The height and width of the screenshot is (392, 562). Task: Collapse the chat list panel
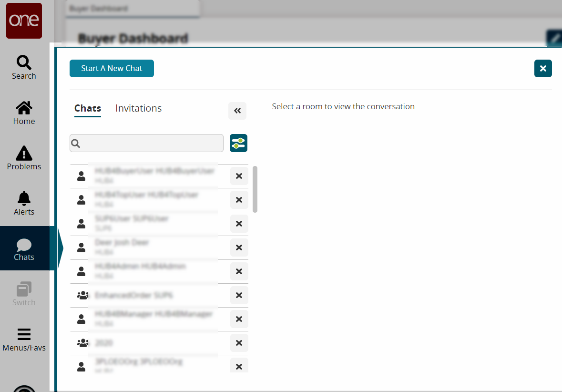click(237, 111)
